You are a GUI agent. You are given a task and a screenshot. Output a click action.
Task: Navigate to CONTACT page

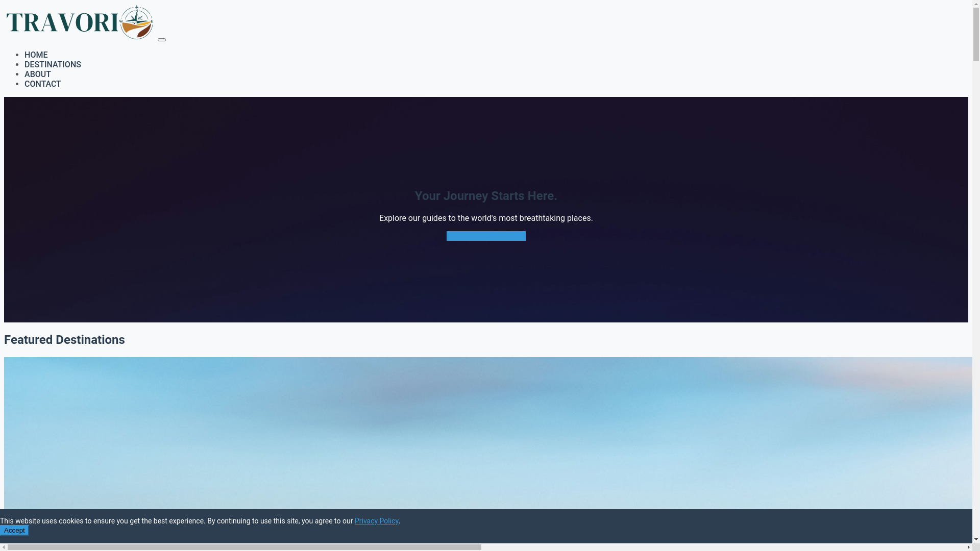43,84
